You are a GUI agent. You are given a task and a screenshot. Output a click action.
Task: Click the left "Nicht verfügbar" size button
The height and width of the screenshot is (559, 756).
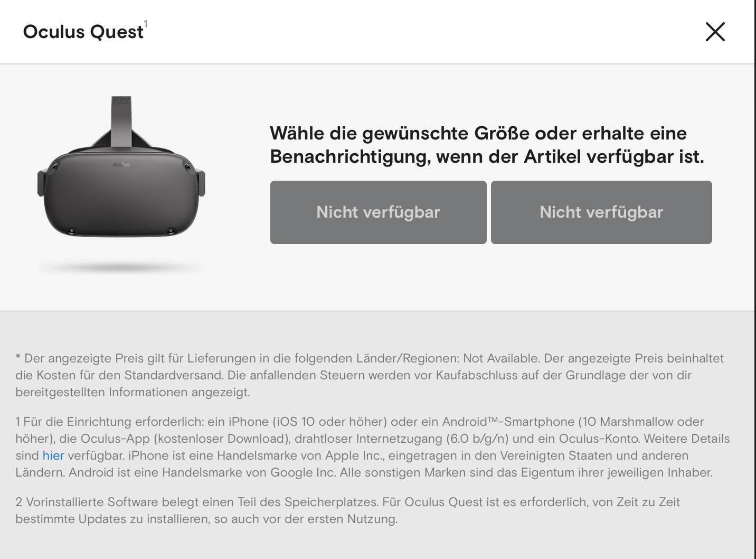point(378,212)
